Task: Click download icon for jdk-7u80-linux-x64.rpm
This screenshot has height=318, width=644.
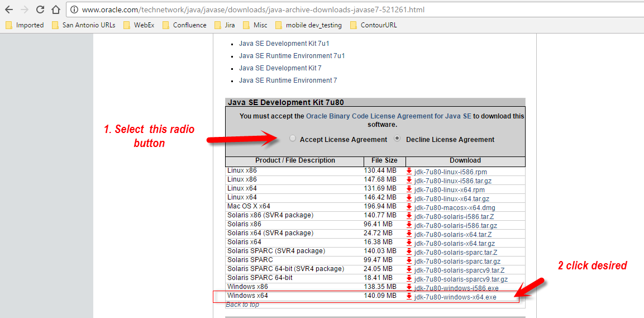Action: pos(409,189)
